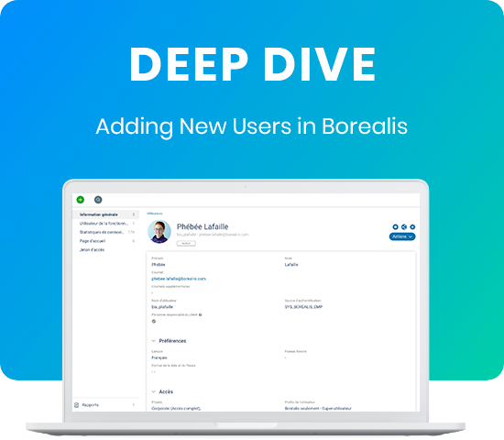504x440 pixels.
Task: Click the Adding New Users in Borealis subtitle
Action: click(252, 126)
